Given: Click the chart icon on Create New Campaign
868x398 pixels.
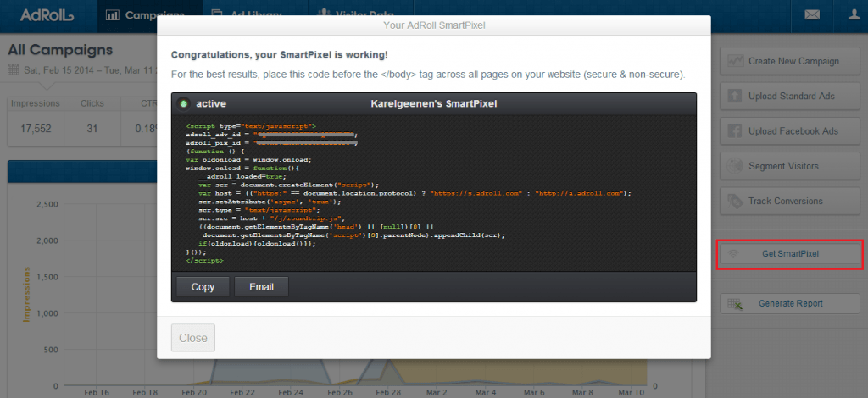Looking at the screenshot, I should [x=735, y=61].
